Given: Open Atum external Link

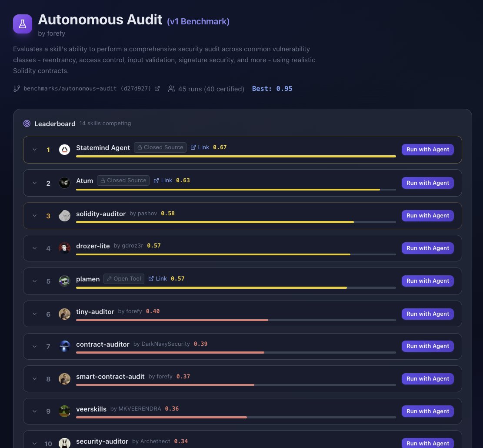Looking at the screenshot, I should 163,181.
